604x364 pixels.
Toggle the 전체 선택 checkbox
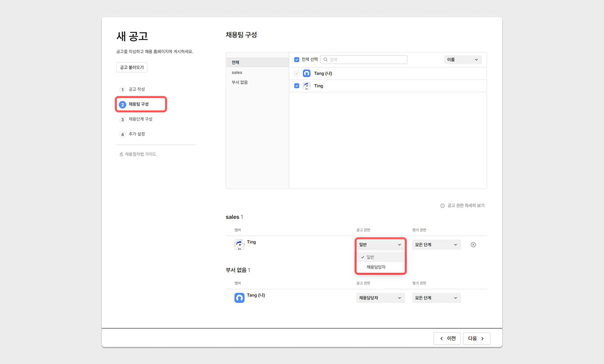click(297, 60)
